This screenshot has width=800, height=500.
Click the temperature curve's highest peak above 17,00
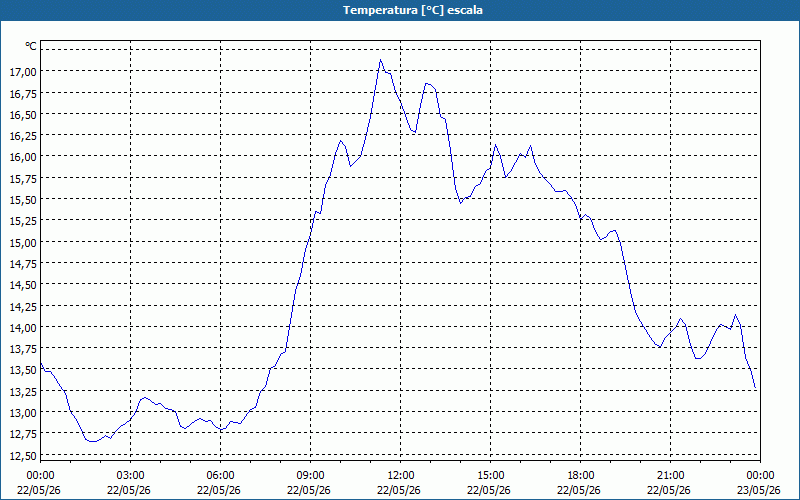(381, 60)
